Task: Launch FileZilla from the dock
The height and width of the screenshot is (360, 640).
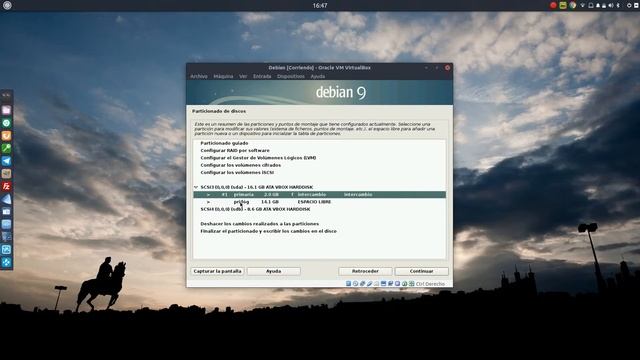Action: click(7, 186)
